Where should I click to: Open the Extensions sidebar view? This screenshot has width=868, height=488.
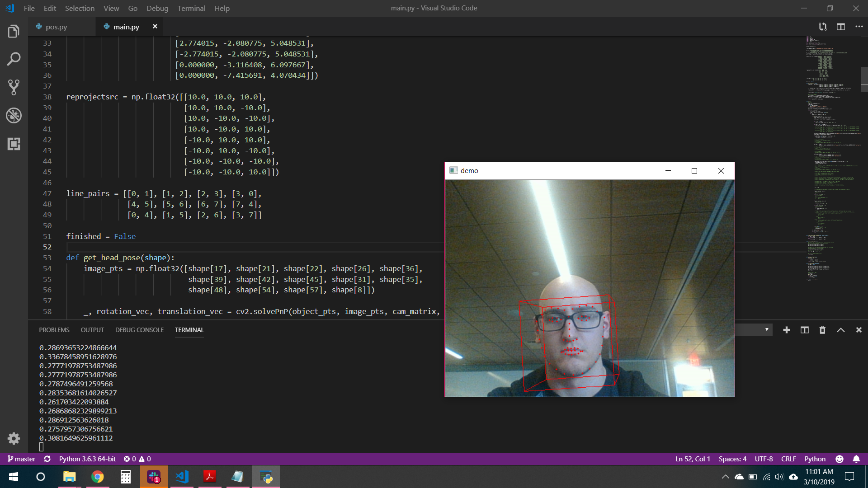coord(14,144)
